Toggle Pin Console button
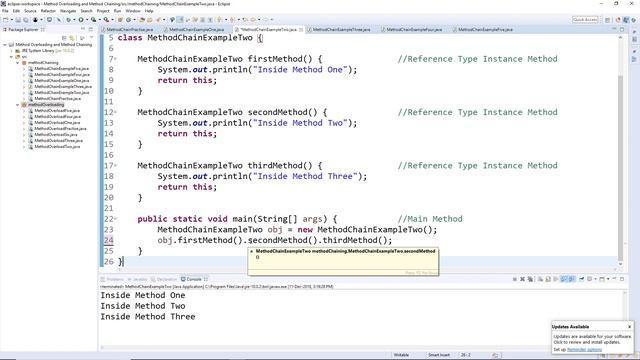Image resolution: width=640 pixels, height=360 pixels. [x=582, y=279]
